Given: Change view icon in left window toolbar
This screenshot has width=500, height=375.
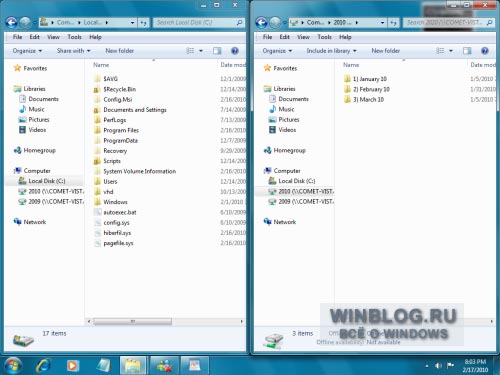Looking at the screenshot, I should tap(190, 51).
